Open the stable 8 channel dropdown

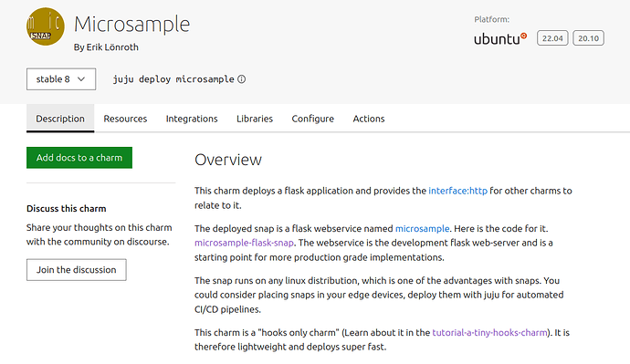(61, 79)
